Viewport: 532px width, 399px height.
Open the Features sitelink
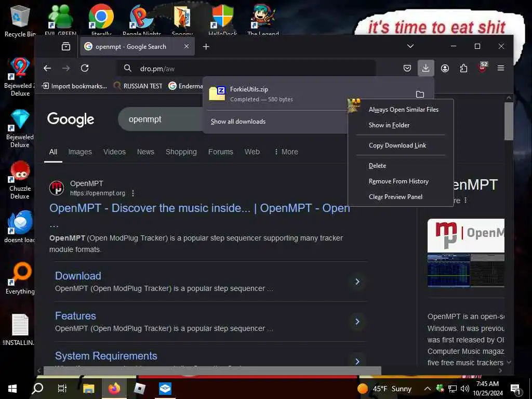(x=75, y=316)
